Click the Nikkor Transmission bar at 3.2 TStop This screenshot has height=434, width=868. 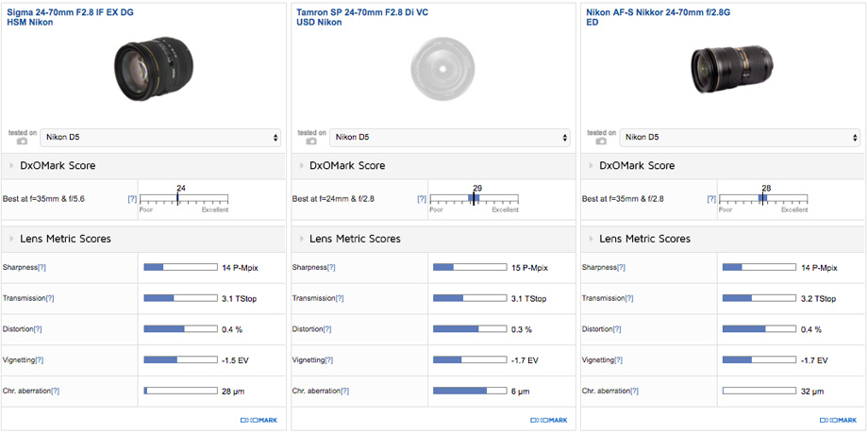point(759,298)
